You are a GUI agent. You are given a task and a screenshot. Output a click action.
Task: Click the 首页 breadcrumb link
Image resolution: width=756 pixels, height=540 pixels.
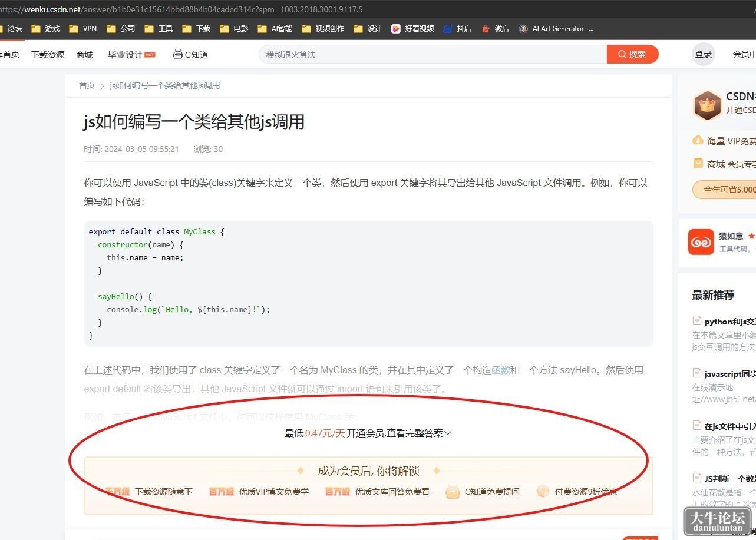(x=87, y=85)
